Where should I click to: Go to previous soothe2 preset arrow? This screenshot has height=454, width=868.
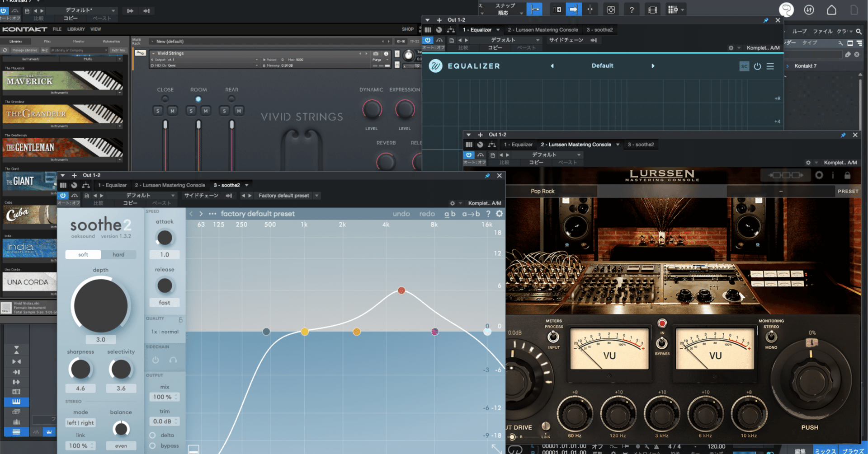point(191,214)
